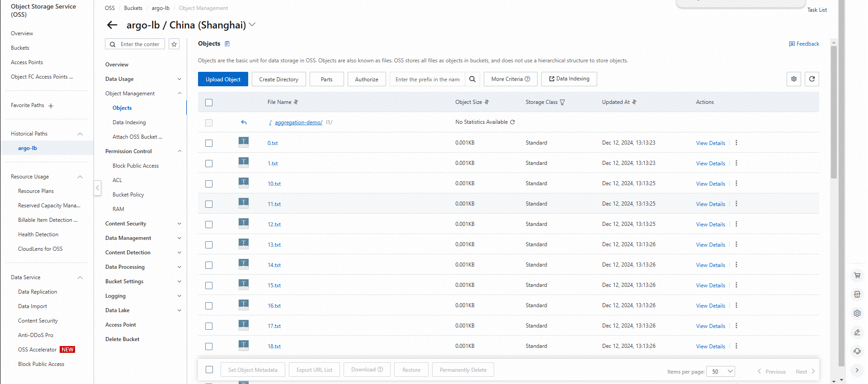Open more actions menu for 11.txt

(736, 204)
